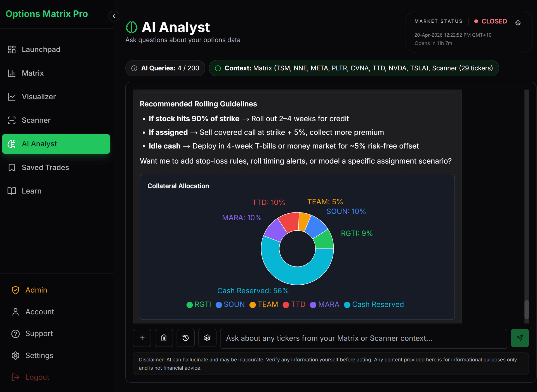Image resolution: width=537 pixels, height=392 pixels.
Task: Click the Options Matrix Pro logo
Action: coord(47,14)
